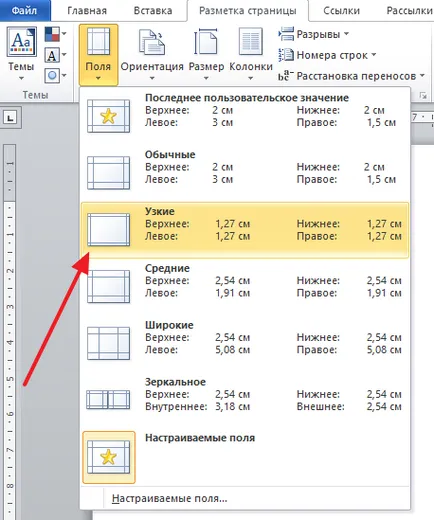The height and width of the screenshot is (520, 434).
Task: Click the Настраиваемые поля... link at bottom
Action: click(x=169, y=499)
